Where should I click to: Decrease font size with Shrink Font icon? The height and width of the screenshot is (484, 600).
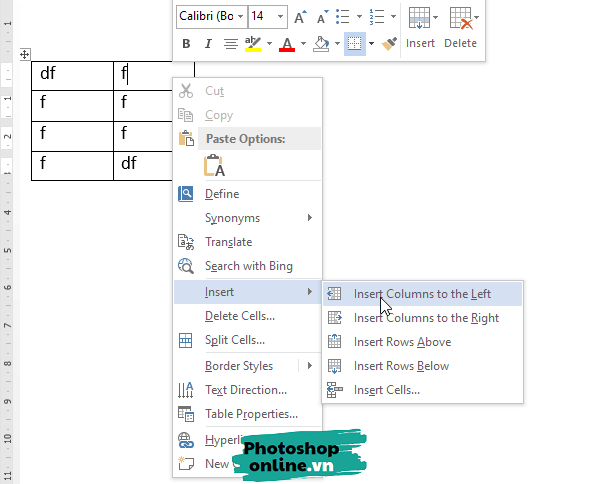[x=324, y=17]
